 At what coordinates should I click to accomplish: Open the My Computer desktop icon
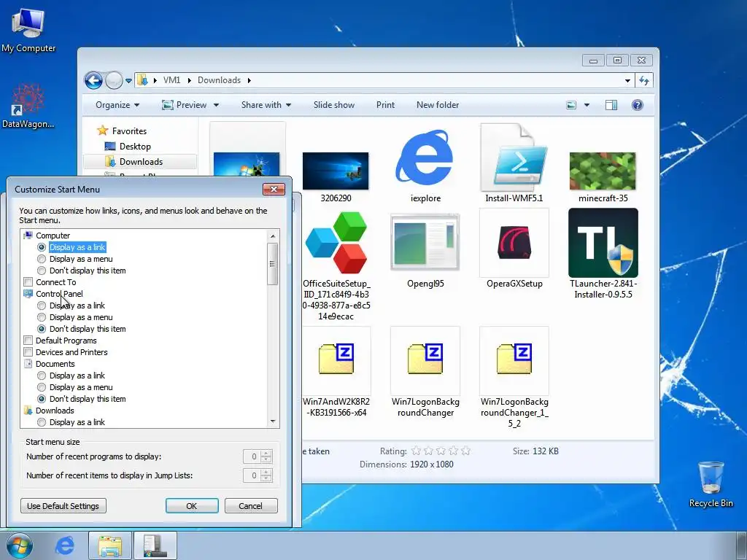pos(28,29)
